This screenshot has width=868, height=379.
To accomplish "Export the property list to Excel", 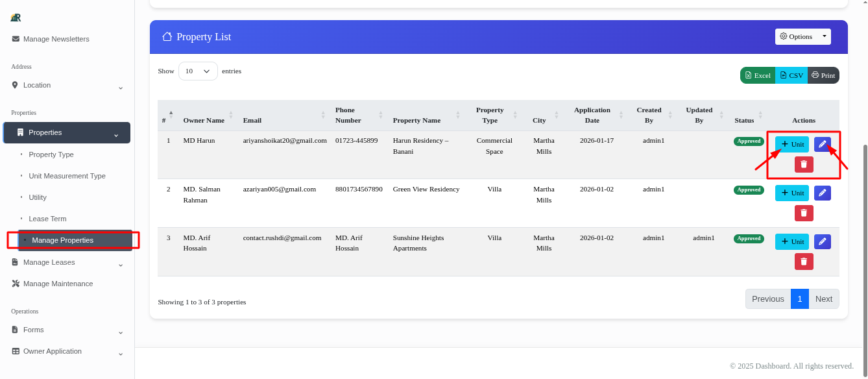I will [758, 75].
